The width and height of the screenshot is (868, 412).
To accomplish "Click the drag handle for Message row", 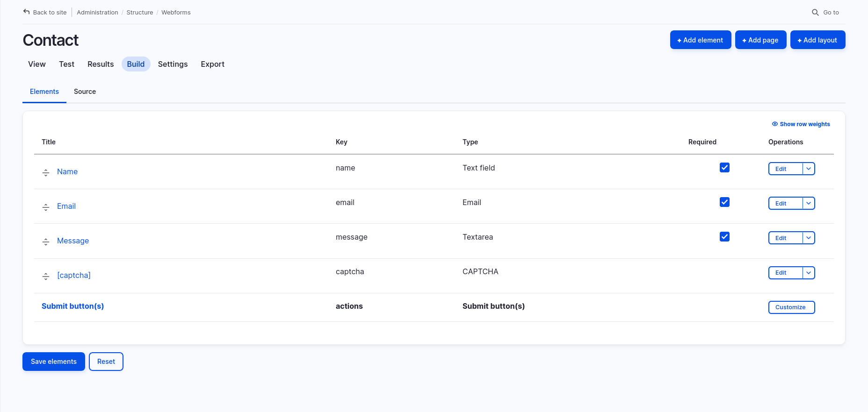I will point(46,242).
